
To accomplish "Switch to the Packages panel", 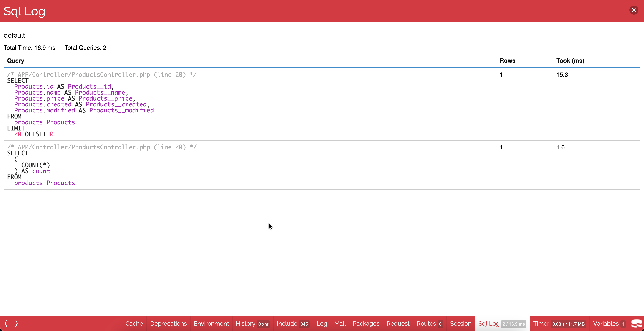I will (366, 324).
